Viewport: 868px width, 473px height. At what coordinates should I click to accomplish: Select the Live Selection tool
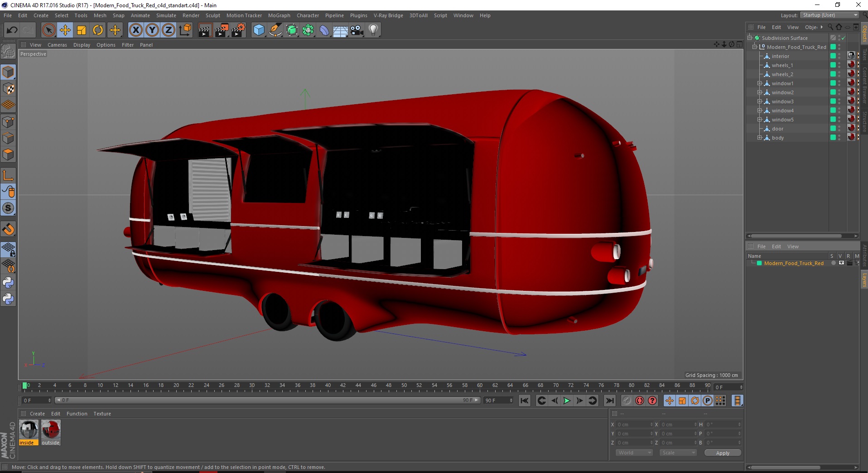(x=48, y=30)
